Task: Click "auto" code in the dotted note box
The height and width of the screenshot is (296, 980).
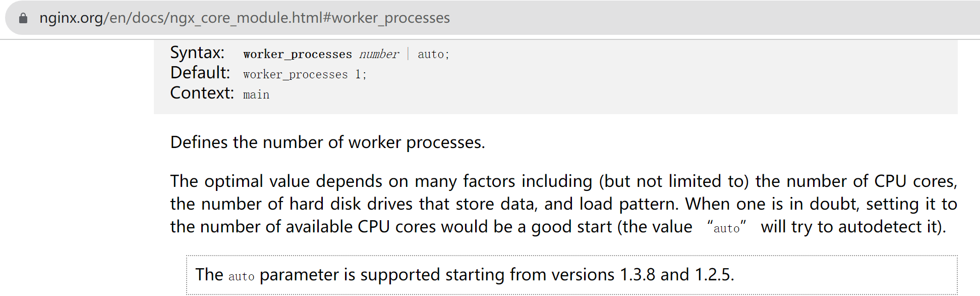Action: [x=241, y=276]
